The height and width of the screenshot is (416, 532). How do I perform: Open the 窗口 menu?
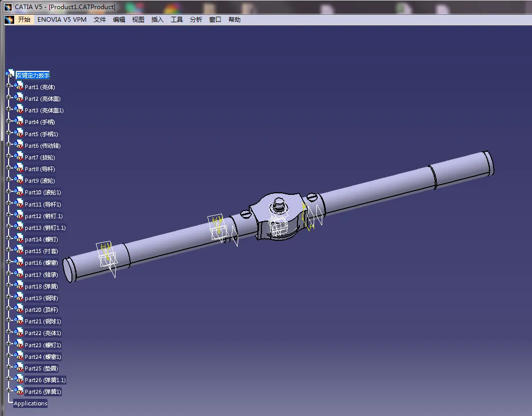(x=215, y=20)
